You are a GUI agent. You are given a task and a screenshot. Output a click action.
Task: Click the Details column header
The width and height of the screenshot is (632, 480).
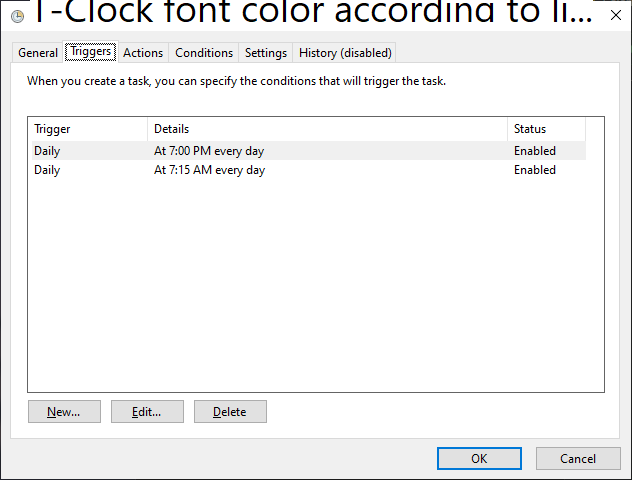click(x=328, y=129)
